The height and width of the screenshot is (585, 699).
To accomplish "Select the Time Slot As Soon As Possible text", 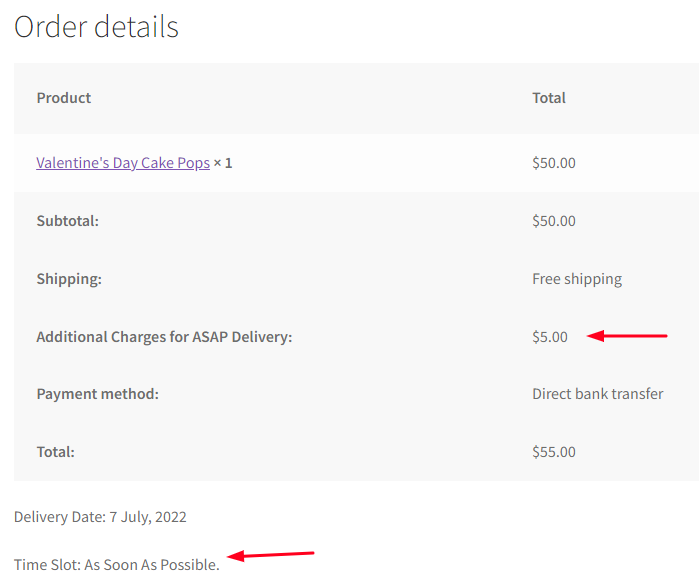I will coord(117,565).
